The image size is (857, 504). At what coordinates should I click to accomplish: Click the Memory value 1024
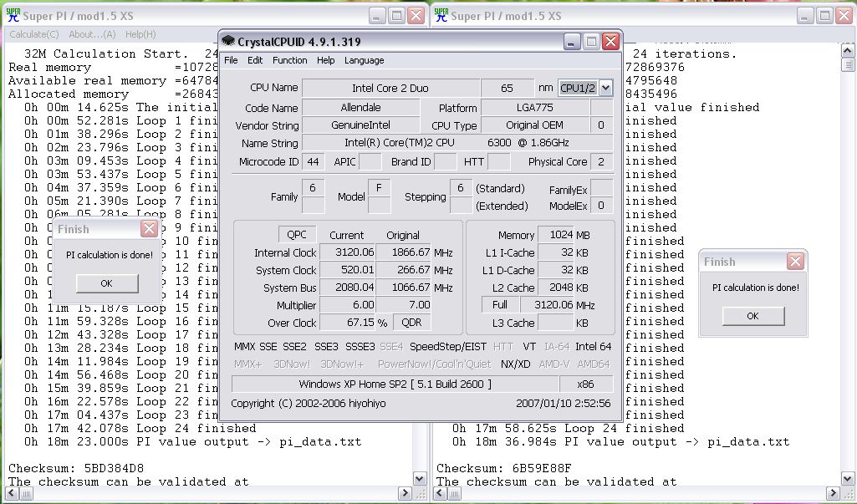pos(556,235)
